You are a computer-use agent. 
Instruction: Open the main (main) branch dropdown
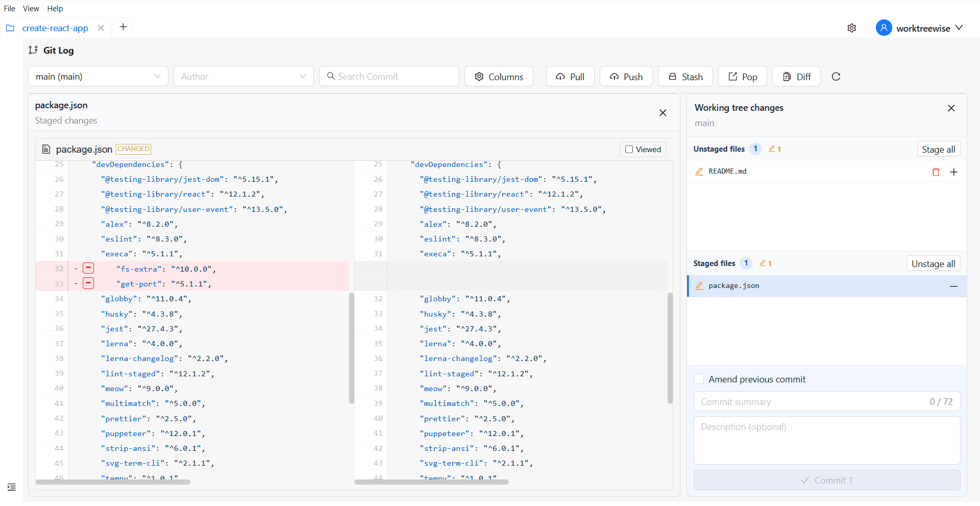[98, 76]
